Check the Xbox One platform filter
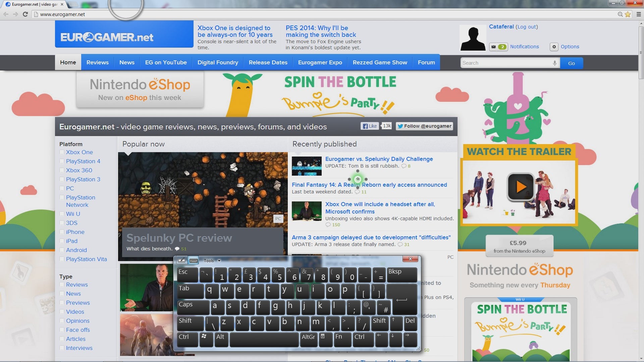Image resolution: width=644 pixels, height=362 pixels. pos(62,152)
